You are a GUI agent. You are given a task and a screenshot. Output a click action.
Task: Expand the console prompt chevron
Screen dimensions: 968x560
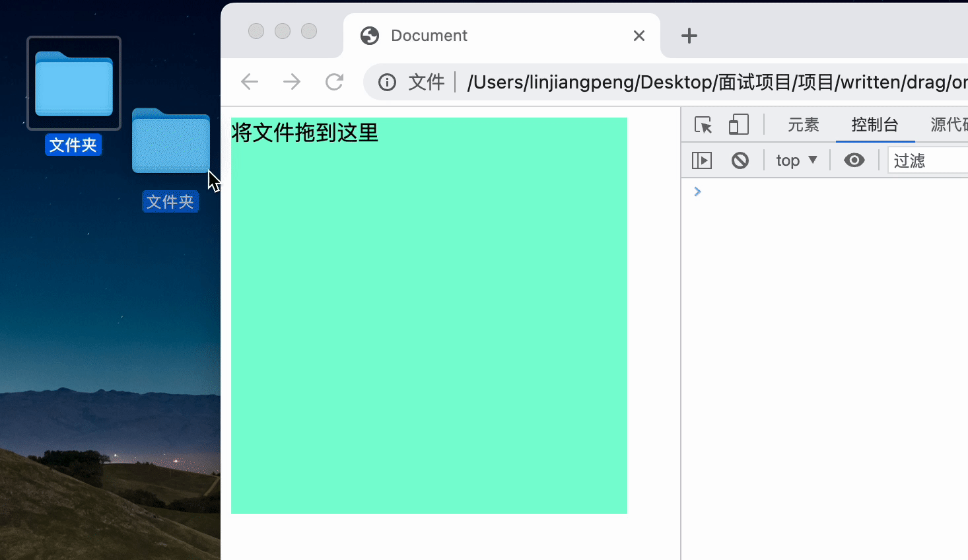[697, 192]
